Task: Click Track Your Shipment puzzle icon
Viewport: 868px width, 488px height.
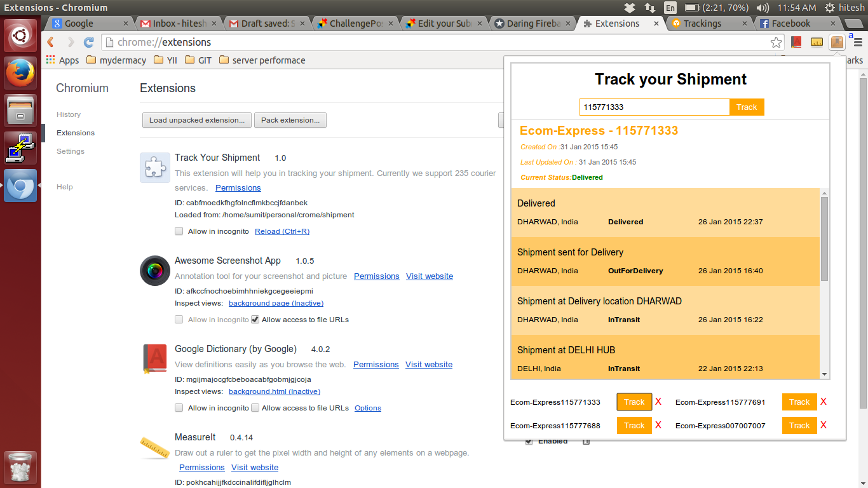Action: pos(155,168)
